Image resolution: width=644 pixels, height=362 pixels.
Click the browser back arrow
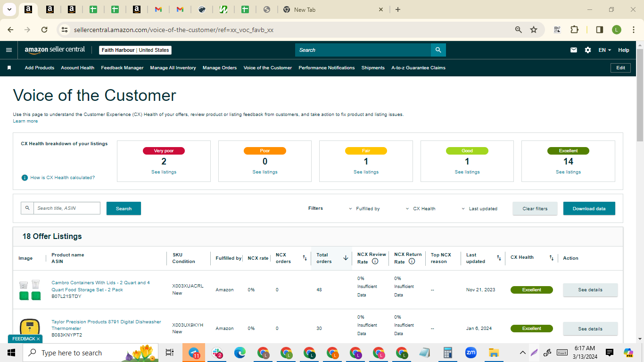click(x=10, y=30)
